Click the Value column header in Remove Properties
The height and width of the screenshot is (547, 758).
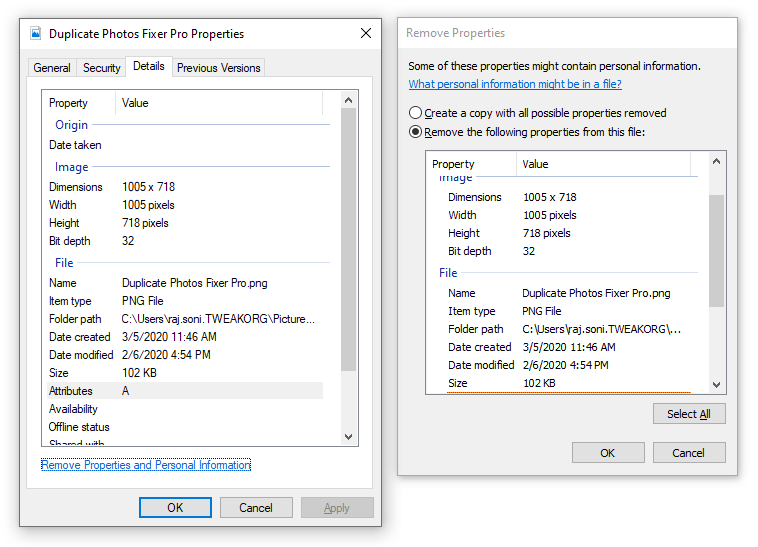coord(604,164)
